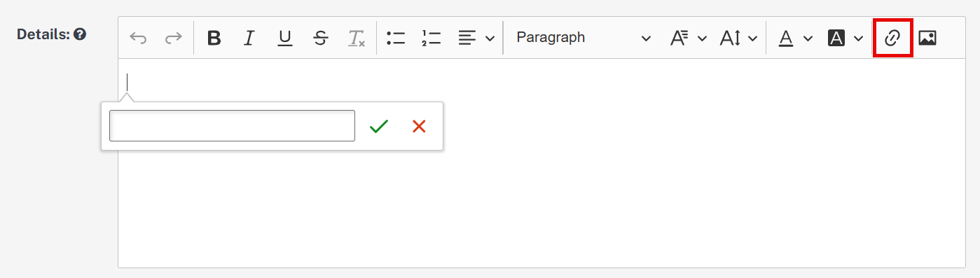This screenshot has width=980, height=278.
Task: Insert a numbered list
Action: pos(432,38)
